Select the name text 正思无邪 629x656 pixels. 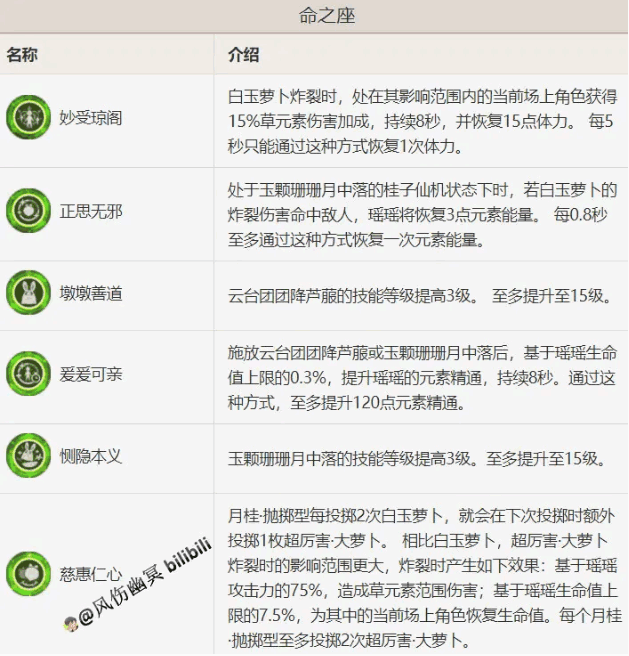(x=90, y=211)
